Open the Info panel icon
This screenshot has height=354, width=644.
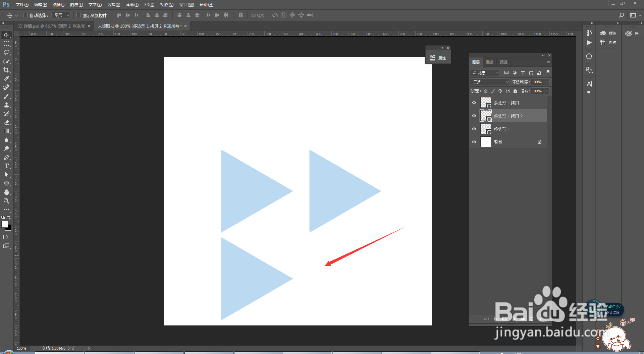(589, 56)
